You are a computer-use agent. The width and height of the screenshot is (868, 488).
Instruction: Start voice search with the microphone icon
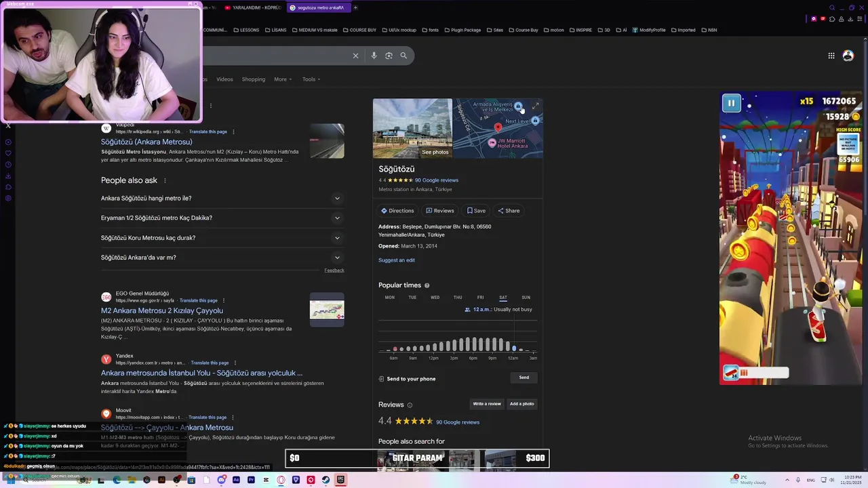(374, 56)
